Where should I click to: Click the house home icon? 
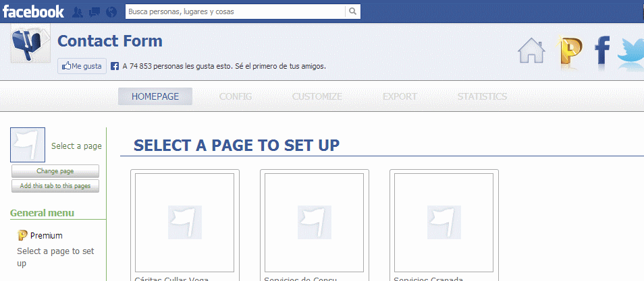[531, 51]
